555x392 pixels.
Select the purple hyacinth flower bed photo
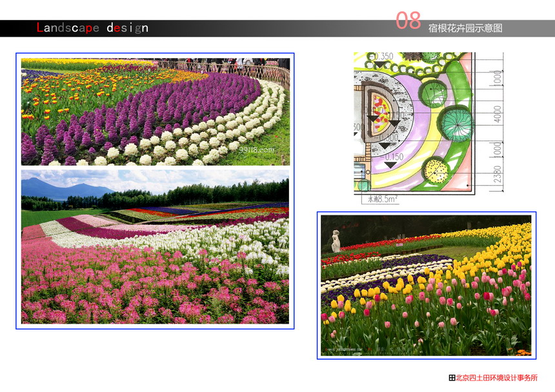click(x=155, y=112)
